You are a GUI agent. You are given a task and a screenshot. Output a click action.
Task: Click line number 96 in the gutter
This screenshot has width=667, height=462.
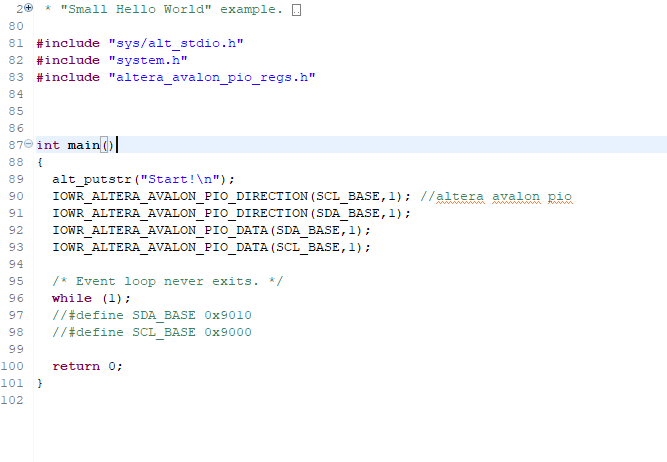16,299
